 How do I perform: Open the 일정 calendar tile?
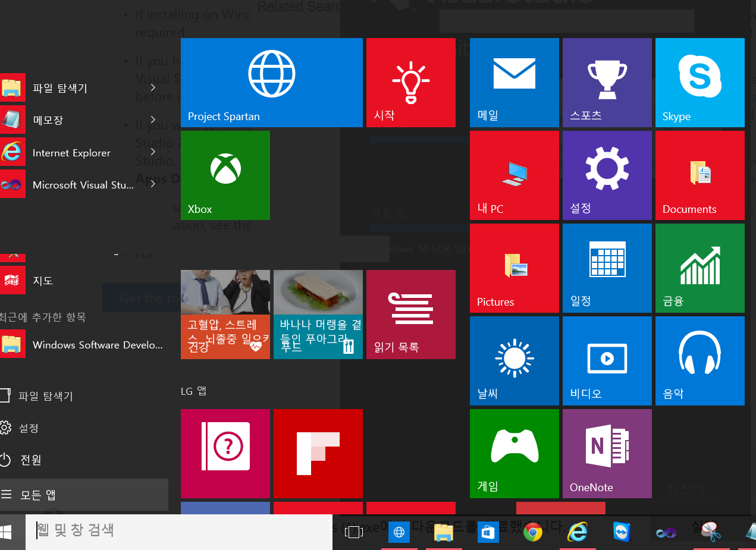pos(607,268)
